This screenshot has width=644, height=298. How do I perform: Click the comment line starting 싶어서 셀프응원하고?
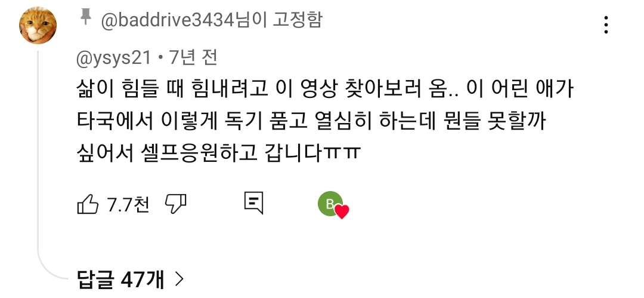219,153
